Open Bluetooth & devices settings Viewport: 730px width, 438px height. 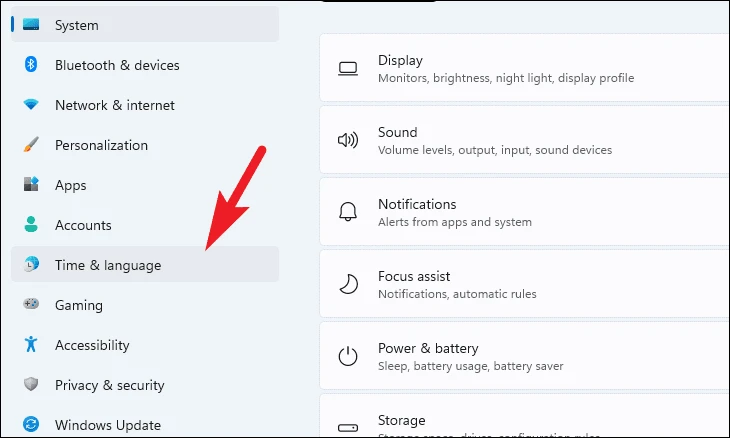coord(145,65)
